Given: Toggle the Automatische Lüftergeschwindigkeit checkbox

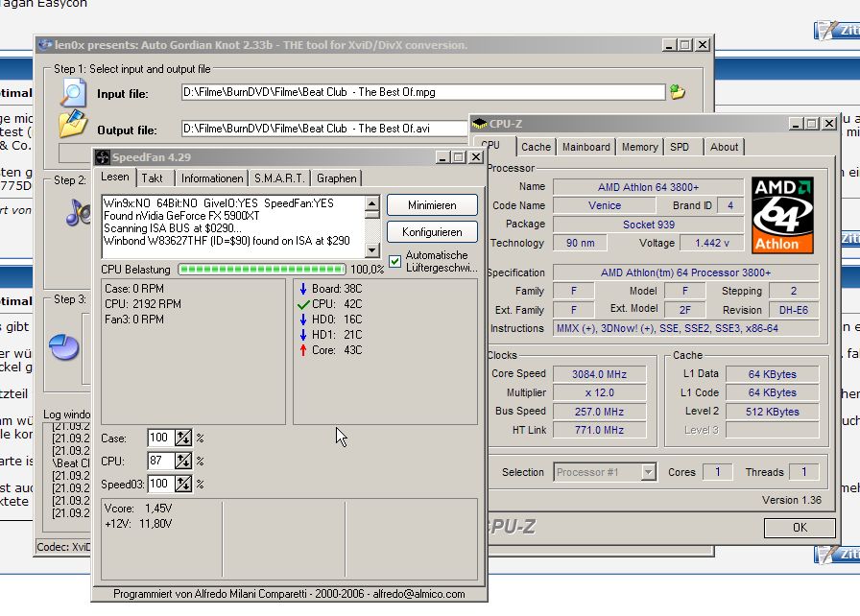Looking at the screenshot, I should (395, 261).
